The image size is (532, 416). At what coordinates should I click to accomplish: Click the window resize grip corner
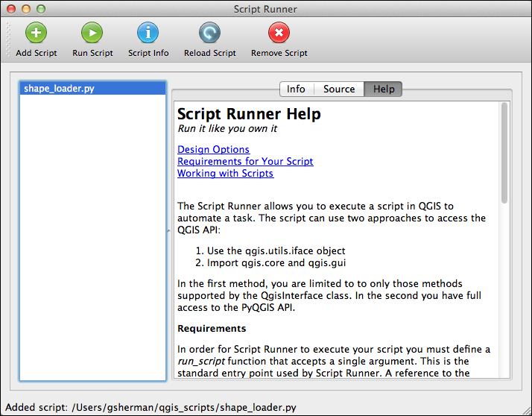526,410
